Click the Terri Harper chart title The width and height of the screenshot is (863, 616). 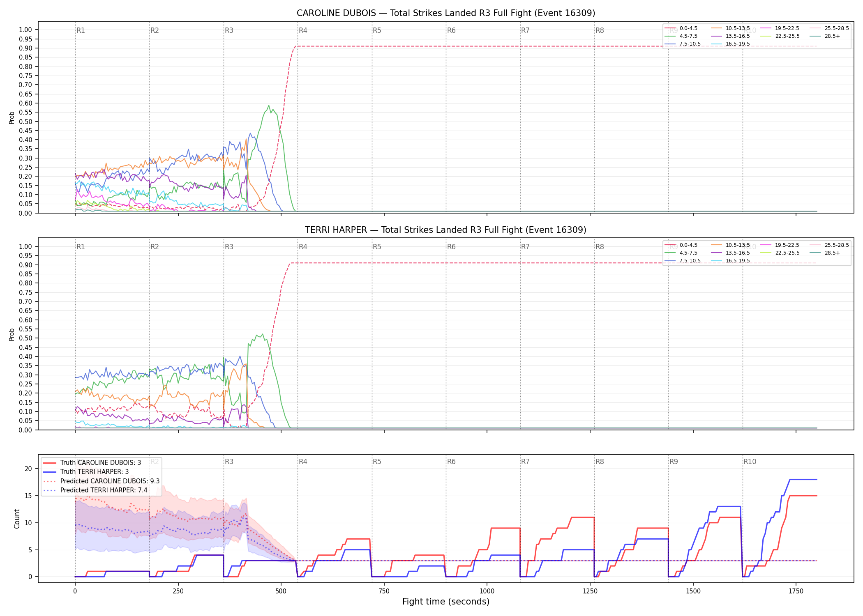tap(446, 230)
